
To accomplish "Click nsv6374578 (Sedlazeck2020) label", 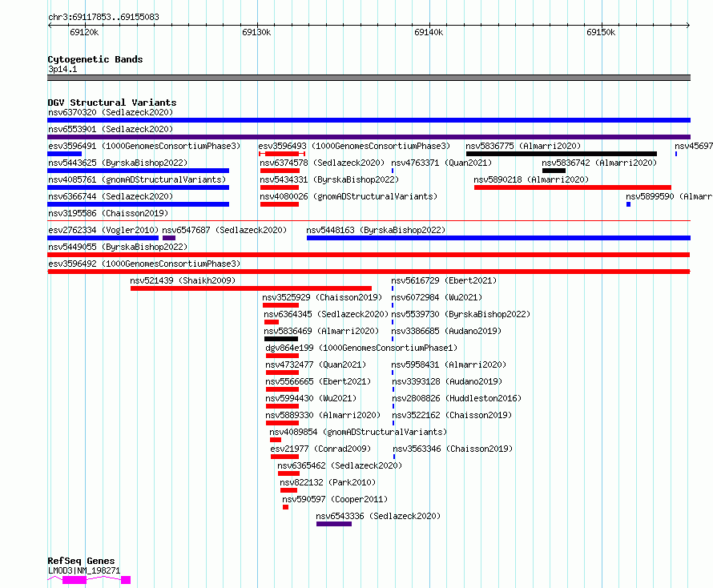I will click(322, 163).
